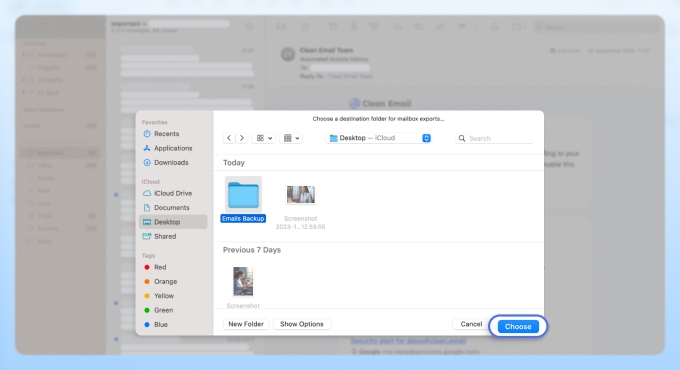Click the Cancel button
This screenshot has height=370, width=680.
(471, 324)
